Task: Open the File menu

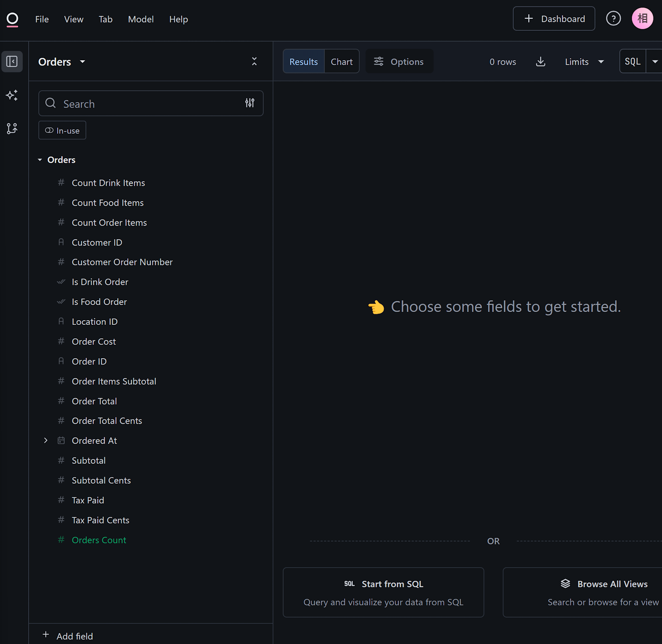Action: pyautogui.click(x=42, y=19)
